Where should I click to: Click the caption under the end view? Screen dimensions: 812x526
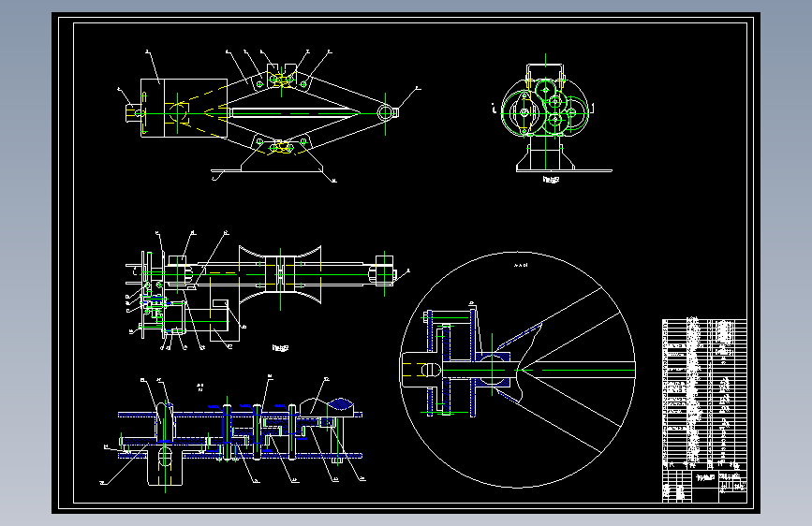[x=551, y=180]
